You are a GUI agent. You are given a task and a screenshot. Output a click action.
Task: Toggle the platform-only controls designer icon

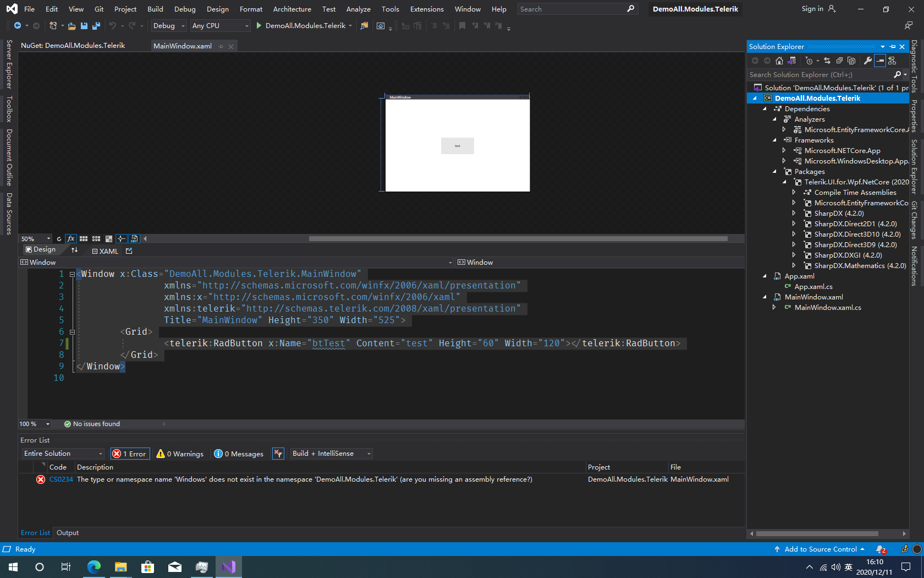(134, 239)
